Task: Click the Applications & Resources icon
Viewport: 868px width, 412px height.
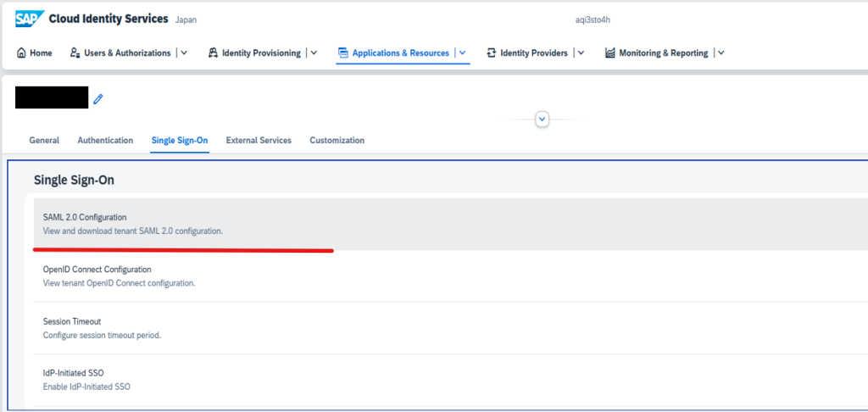Action: tap(343, 53)
